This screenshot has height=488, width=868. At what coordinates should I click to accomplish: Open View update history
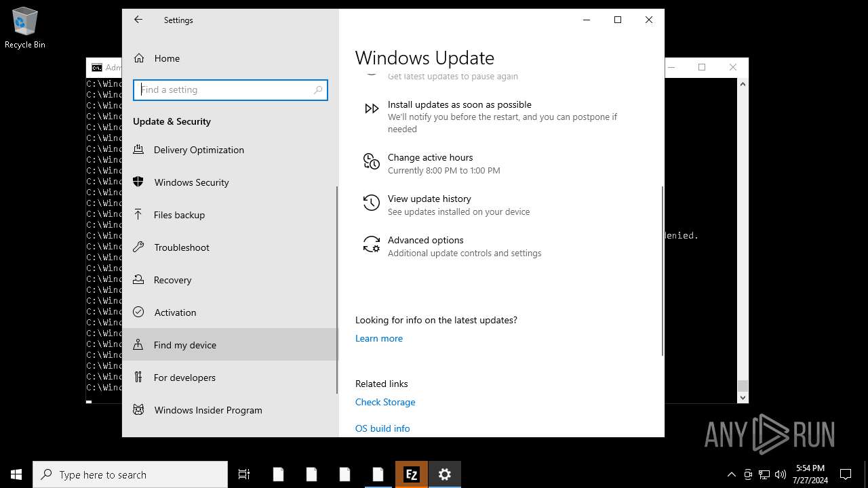tap(429, 199)
